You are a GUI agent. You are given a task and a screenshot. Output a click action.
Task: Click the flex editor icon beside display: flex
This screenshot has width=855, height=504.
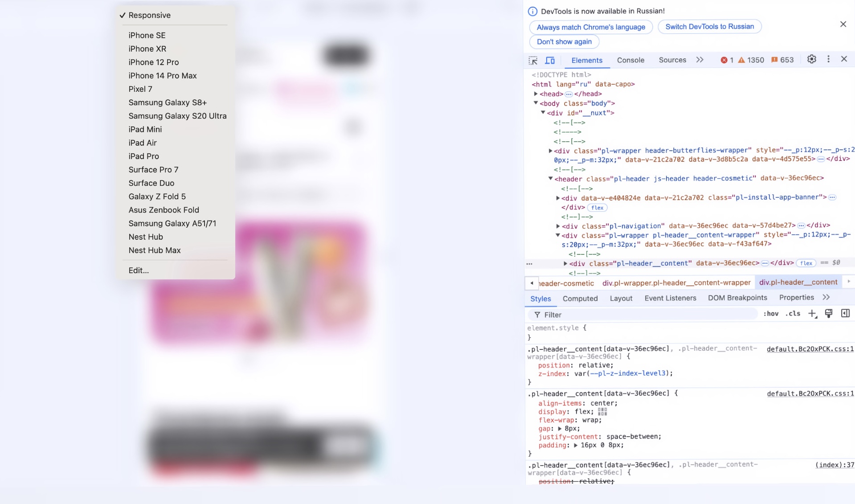tap(602, 412)
